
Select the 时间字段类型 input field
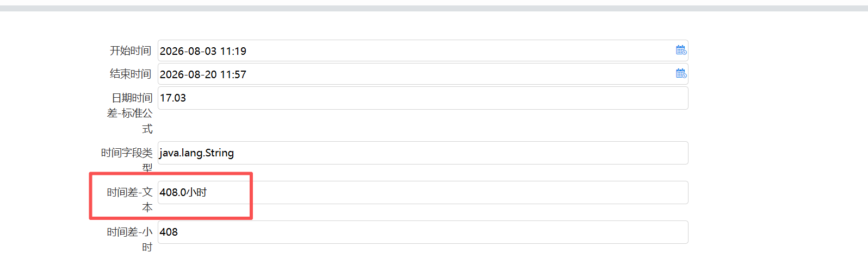point(423,153)
